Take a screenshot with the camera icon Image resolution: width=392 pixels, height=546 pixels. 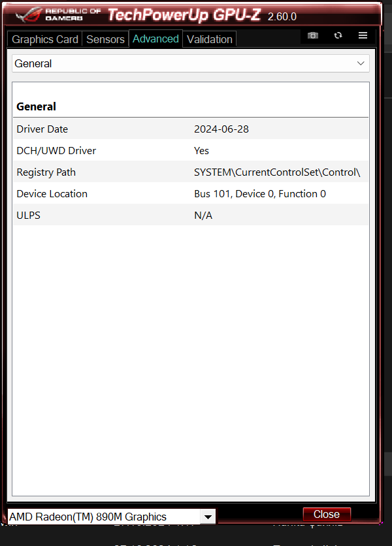[x=313, y=35]
